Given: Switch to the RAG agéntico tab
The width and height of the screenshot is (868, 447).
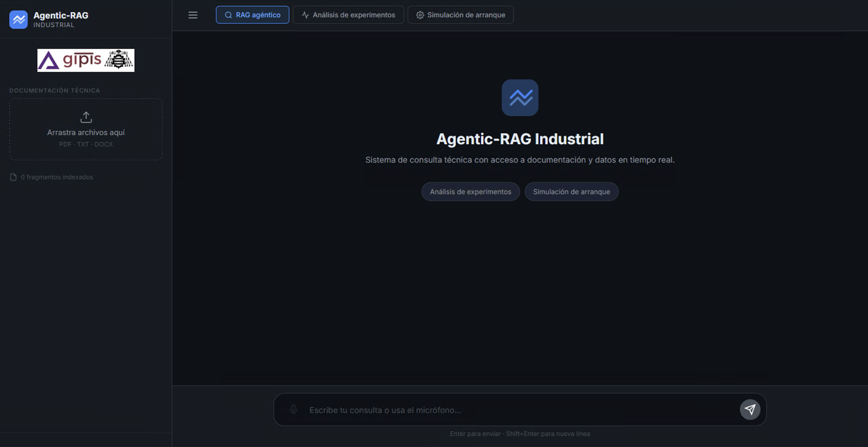Looking at the screenshot, I should [x=252, y=15].
